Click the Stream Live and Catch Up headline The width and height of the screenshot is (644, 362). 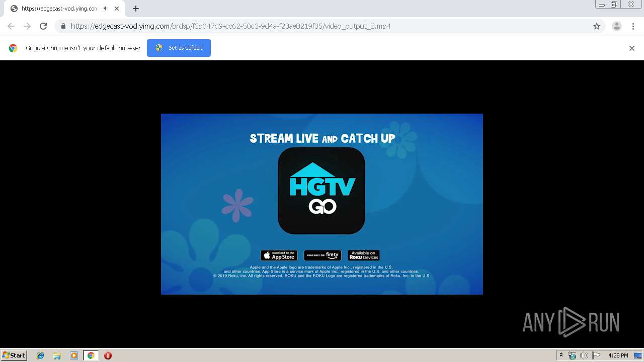point(323,138)
